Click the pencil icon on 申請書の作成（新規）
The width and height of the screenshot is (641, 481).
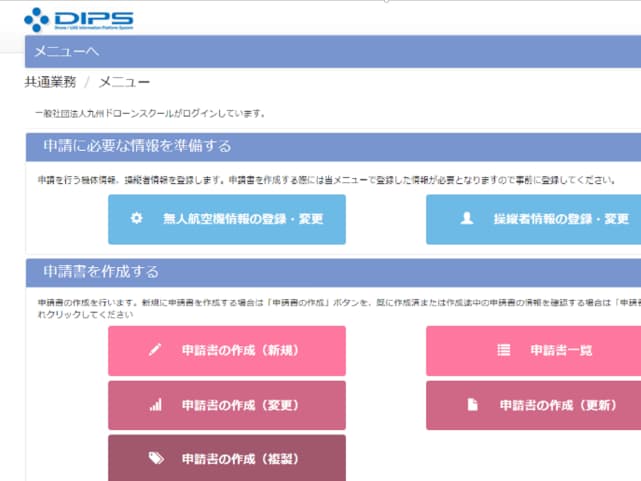(155, 350)
